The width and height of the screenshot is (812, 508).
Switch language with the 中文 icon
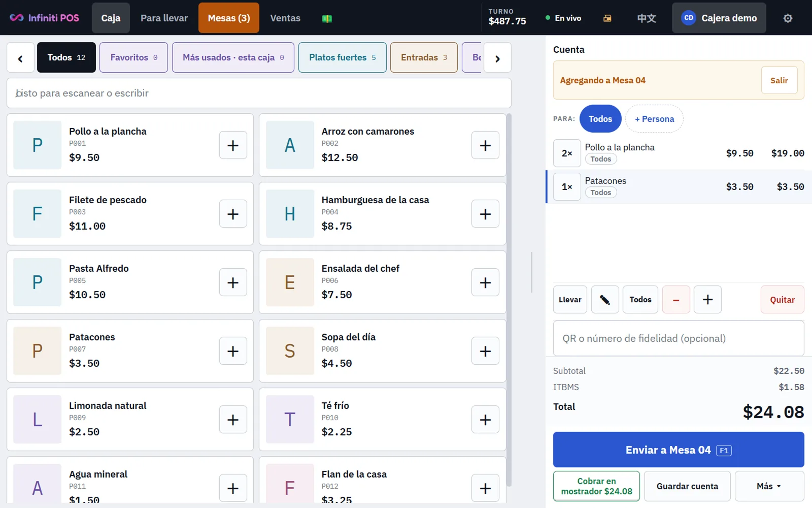647,18
